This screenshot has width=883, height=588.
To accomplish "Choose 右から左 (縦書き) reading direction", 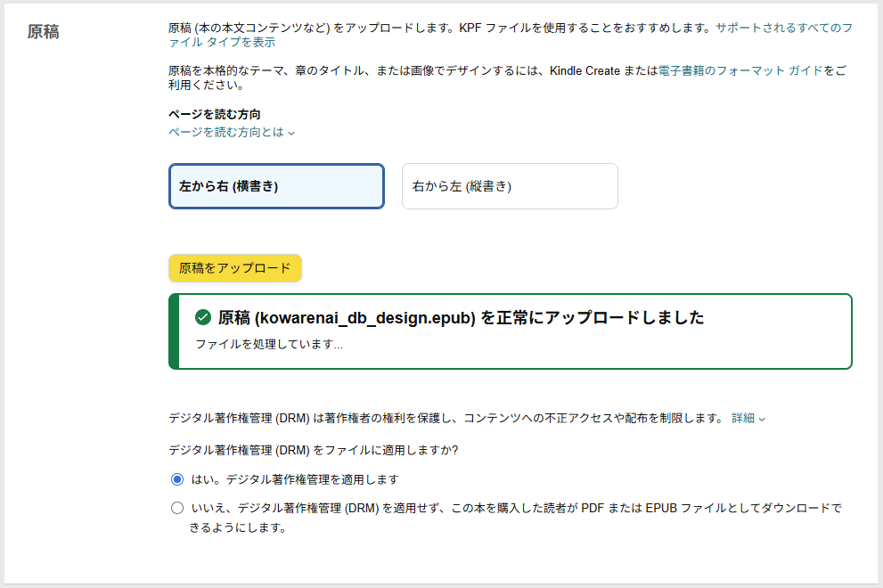I will click(510, 186).
